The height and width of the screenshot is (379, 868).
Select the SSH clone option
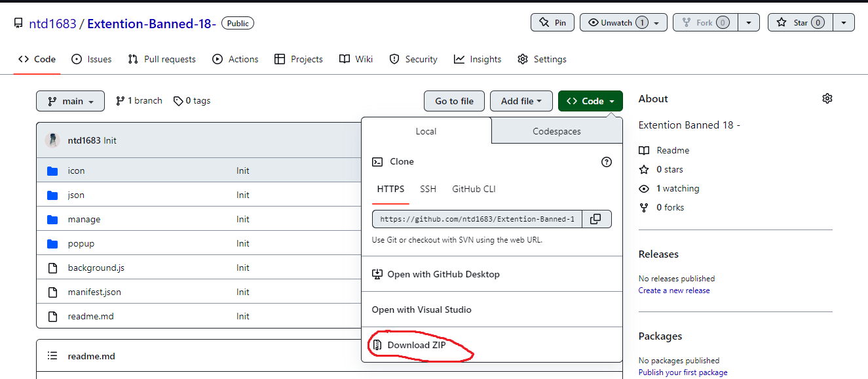click(x=428, y=189)
